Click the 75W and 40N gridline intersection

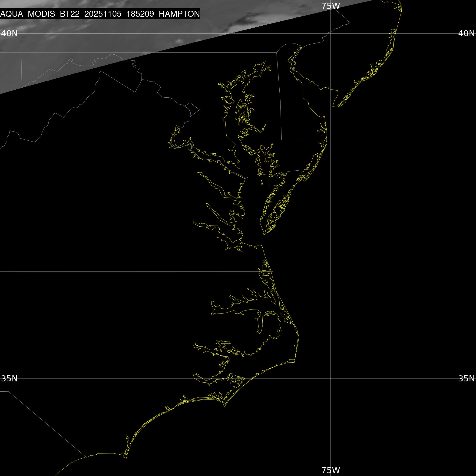click(331, 33)
